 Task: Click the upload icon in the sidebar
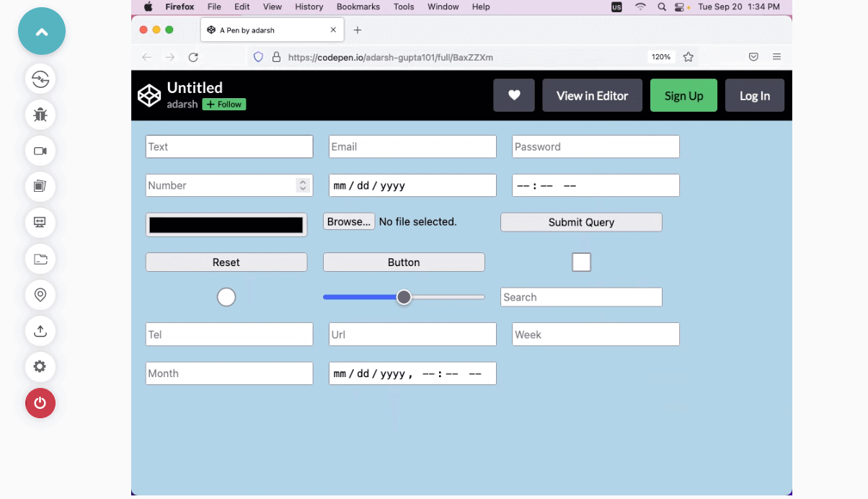coord(40,331)
